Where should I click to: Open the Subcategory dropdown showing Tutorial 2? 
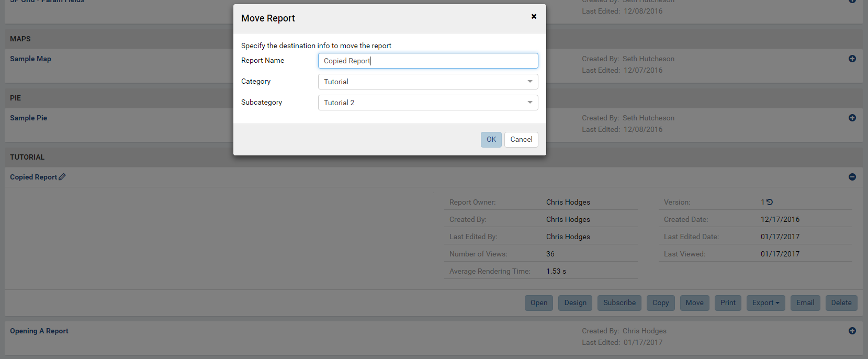(428, 103)
